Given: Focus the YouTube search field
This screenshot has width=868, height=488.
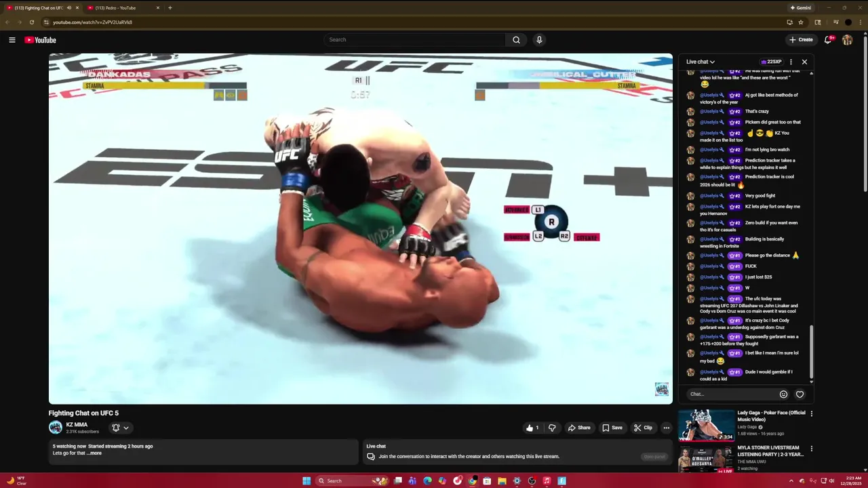Looking at the screenshot, I should pyautogui.click(x=415, y=40).
